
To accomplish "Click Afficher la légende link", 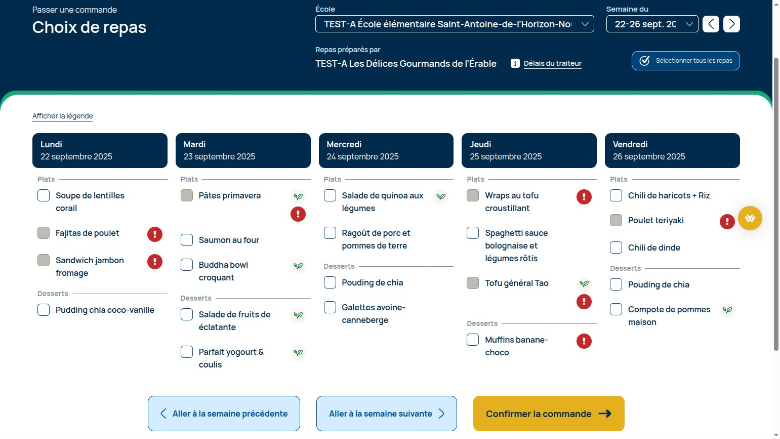I will point(63,116).
